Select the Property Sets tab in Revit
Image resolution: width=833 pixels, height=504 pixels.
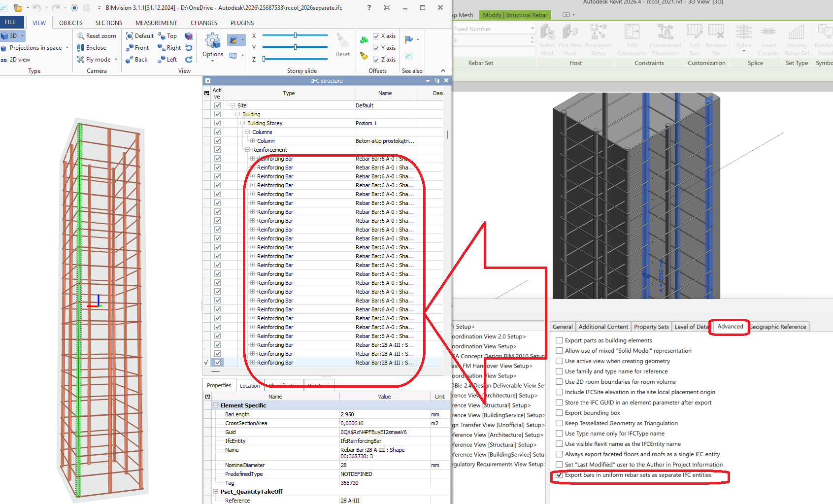click(651, 327)
